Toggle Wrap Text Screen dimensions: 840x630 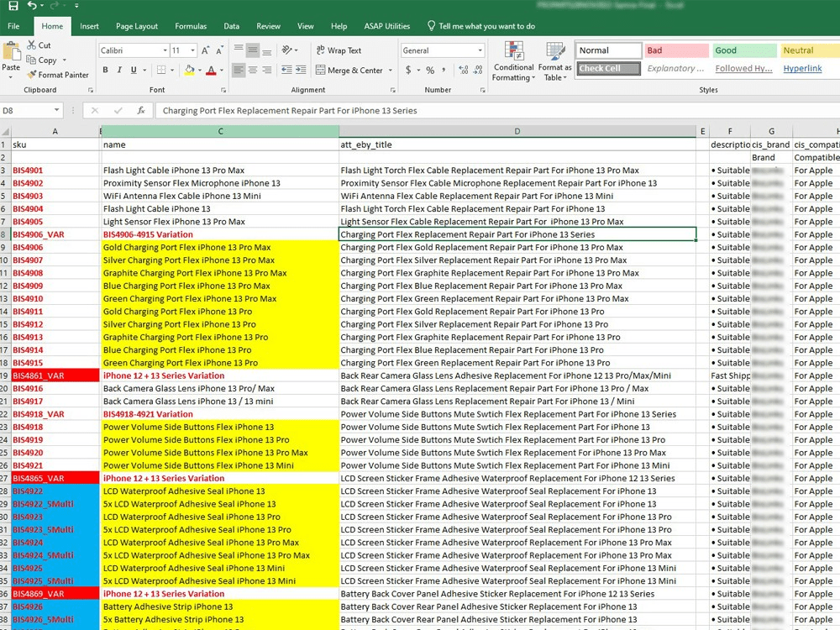[339, 50]
